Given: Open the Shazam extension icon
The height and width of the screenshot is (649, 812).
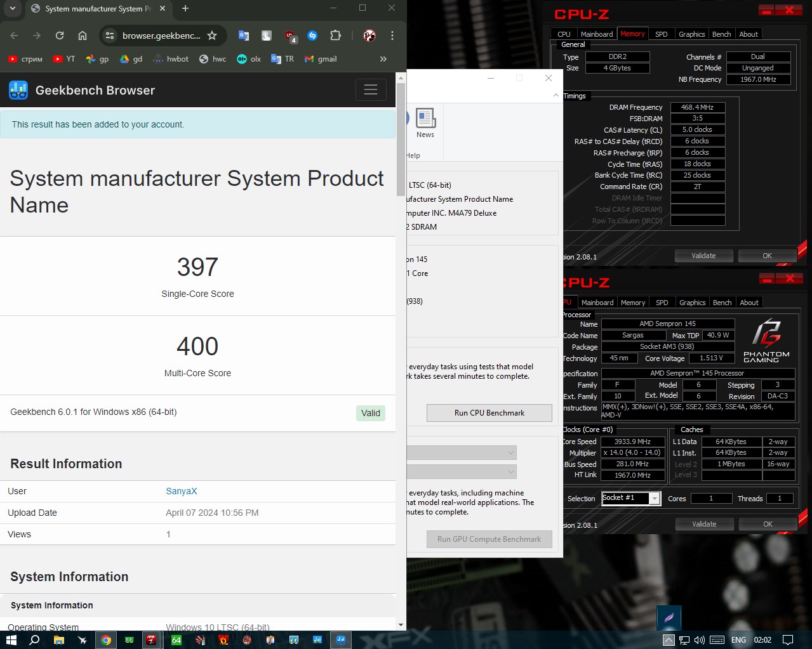Looking at the screenshot, I should [312, 36].
